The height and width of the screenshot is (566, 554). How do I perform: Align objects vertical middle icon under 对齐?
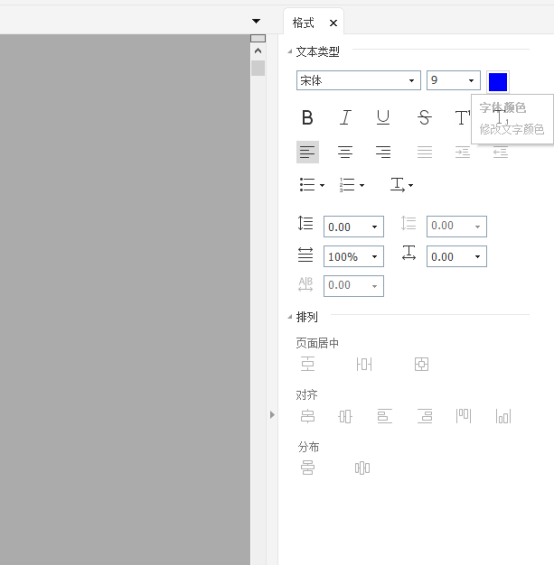[x=345, y=416]
